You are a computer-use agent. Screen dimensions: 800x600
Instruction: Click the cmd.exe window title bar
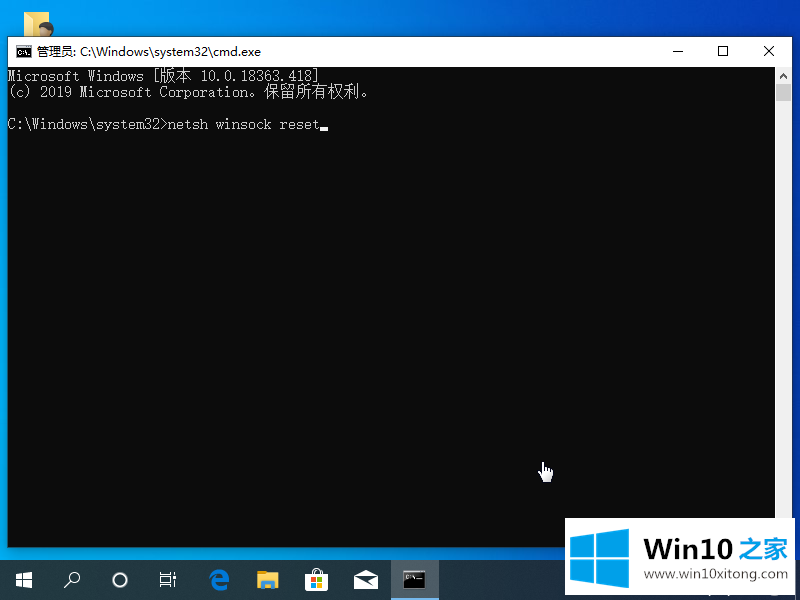click(x=400, y=52)
